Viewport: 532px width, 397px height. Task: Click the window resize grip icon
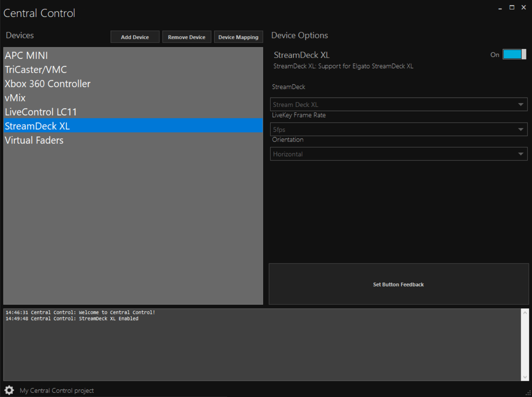pos(528,392)
